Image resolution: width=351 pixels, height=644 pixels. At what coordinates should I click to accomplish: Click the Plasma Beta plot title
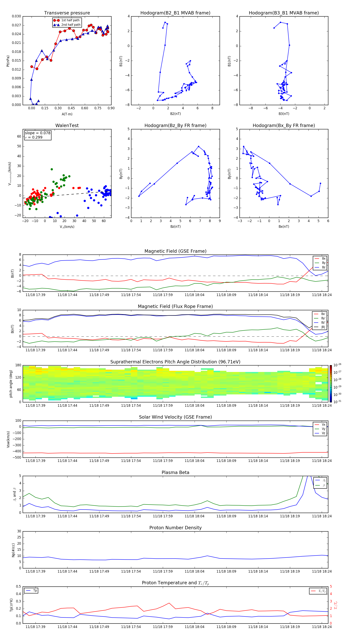click(175, 472)
